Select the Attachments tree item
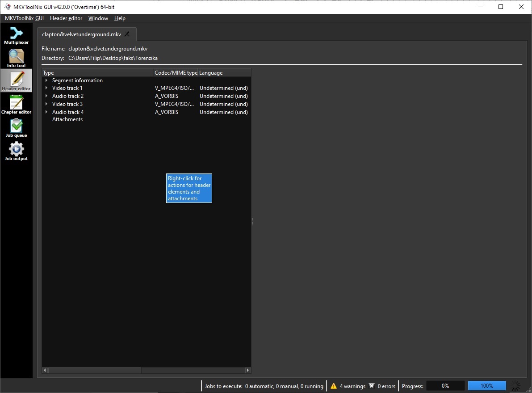The width and height of the screenshot is (532, 393). coord(67,119)
